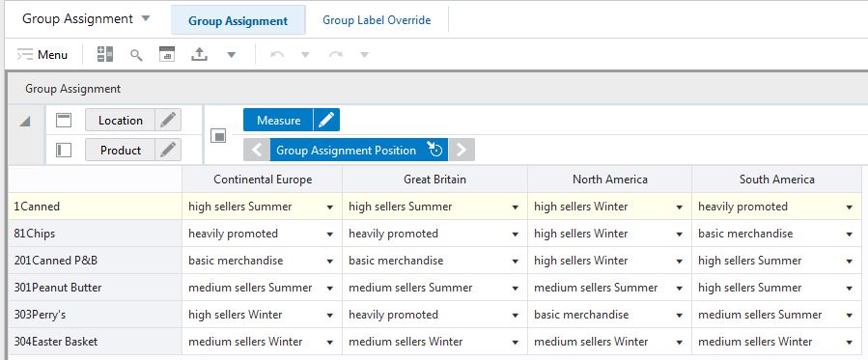This screenshot has width=868, height=360.
Task: Open 303Perry's Continental Europe dropdown
Action: click(x=330, y=316)
